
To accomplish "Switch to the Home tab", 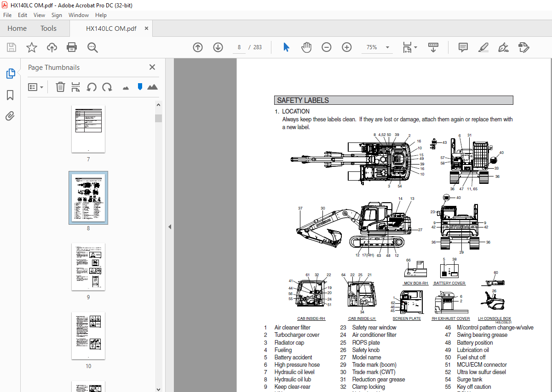I will (x=17, y=28).
